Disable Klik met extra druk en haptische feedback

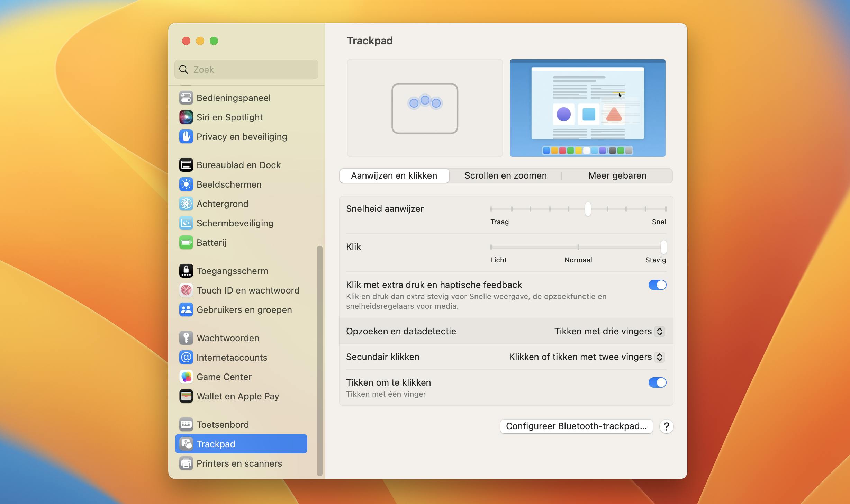point(657,285)
